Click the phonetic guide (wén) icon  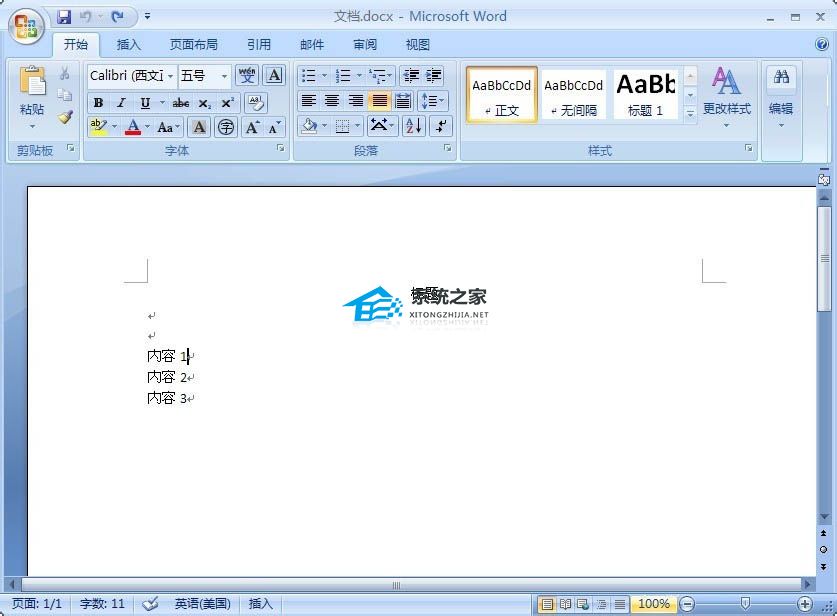tap(247, 75)
